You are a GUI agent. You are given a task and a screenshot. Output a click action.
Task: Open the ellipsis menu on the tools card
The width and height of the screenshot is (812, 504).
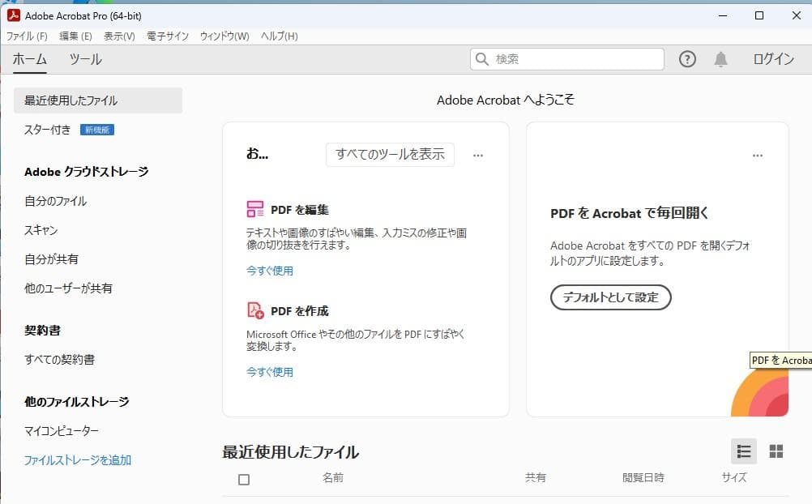pyautogui.click(x=478, y=155)
